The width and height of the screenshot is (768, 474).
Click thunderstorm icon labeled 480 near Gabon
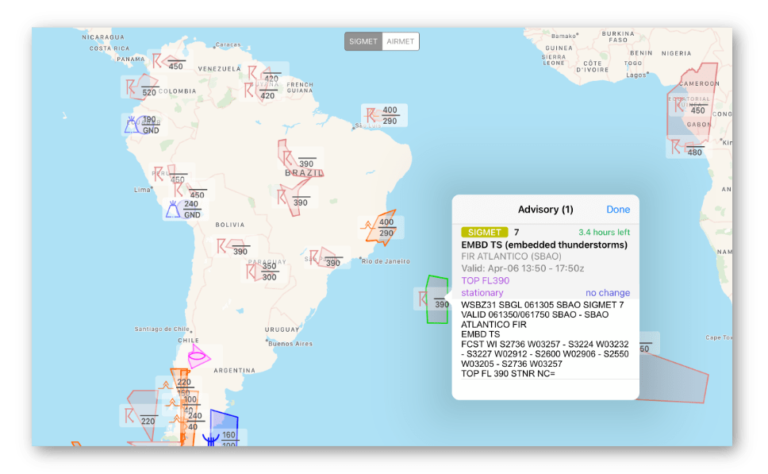click(x=677, y=147)
